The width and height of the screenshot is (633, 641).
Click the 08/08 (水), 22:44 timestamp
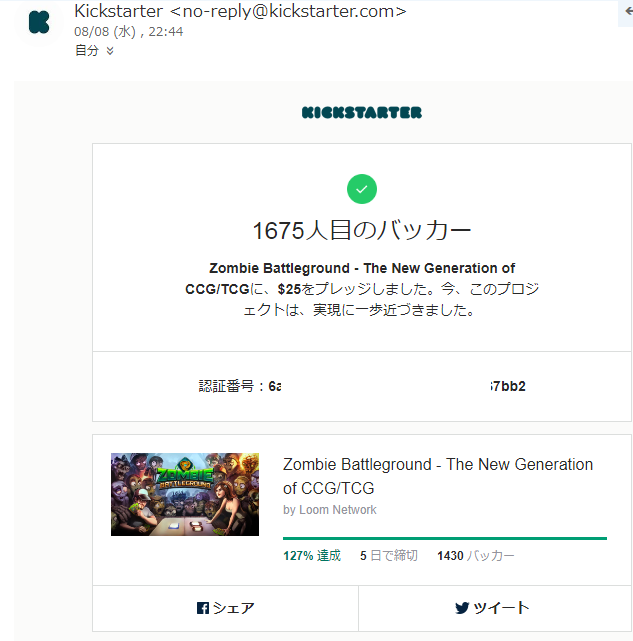pyautogui.click(x=129, y=32)
